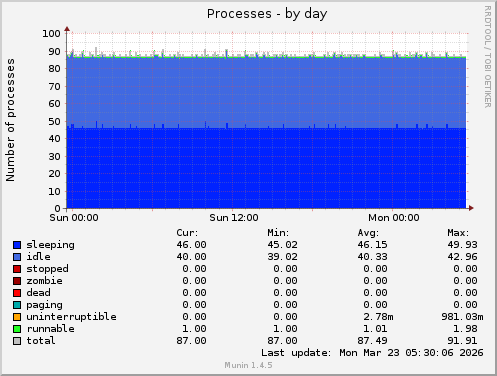Click the 'Max:' column header
The image size is (497, 376).
(458, 233)
